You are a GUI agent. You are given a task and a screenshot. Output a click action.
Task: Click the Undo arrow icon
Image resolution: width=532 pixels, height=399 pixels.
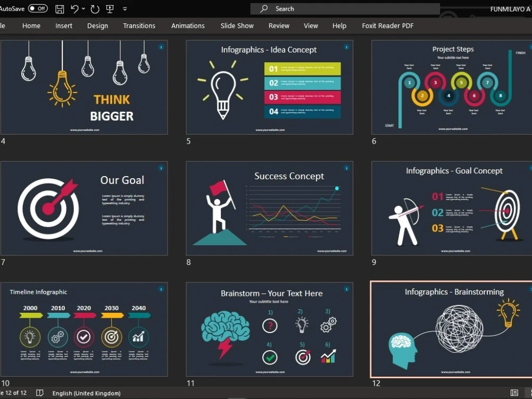coord(74,9)
